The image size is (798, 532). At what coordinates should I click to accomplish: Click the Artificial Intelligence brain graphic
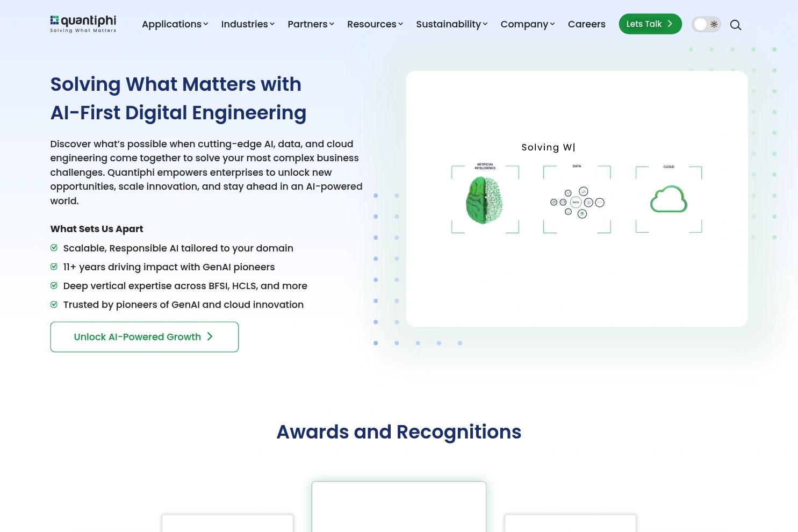(485, 200)
